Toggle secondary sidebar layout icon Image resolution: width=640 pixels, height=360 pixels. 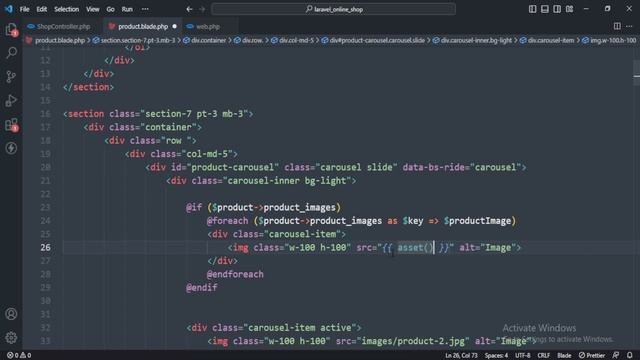(x=557, y=9)
